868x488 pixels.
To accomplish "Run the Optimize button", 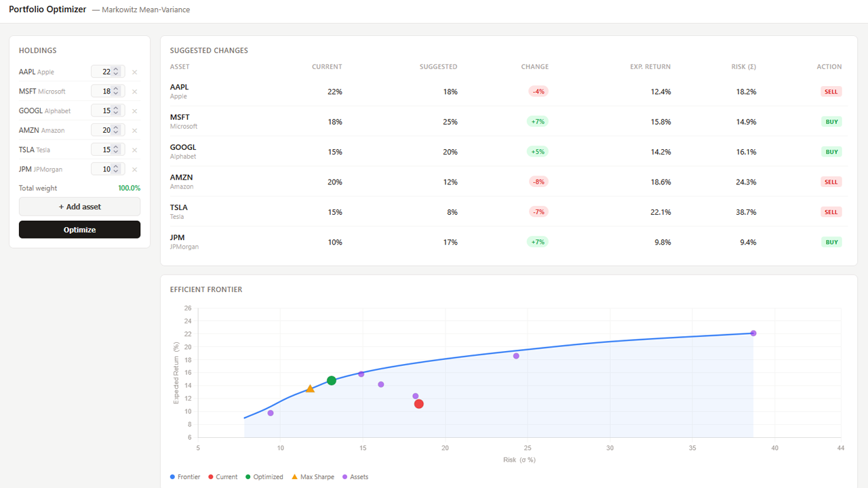I will coord(79,230).
